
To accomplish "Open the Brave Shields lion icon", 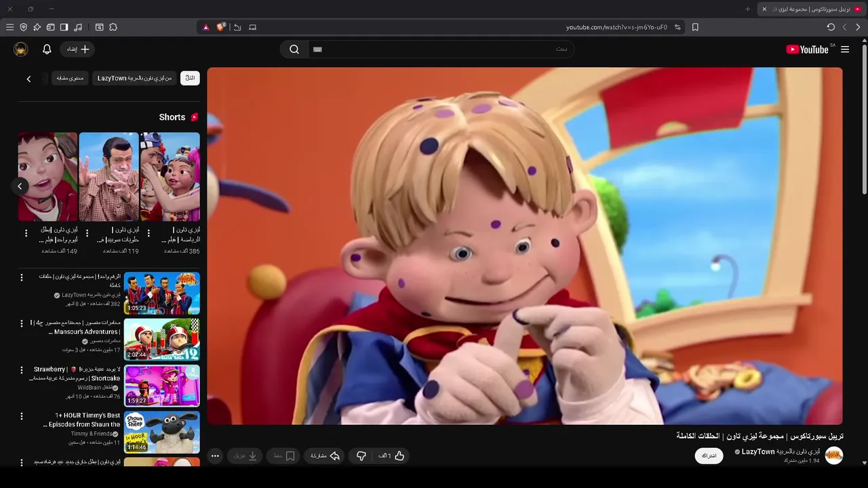I will point(221,27).
